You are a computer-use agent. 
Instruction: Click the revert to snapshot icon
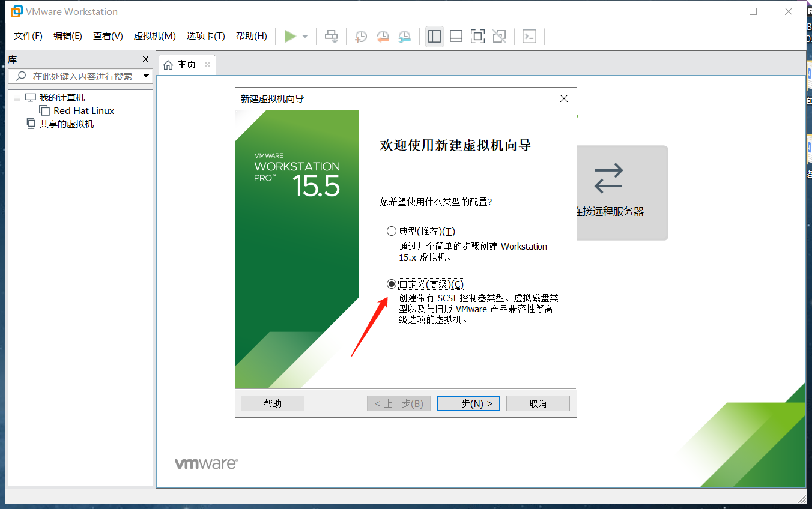pyautogui.click(x=383, y=37)
